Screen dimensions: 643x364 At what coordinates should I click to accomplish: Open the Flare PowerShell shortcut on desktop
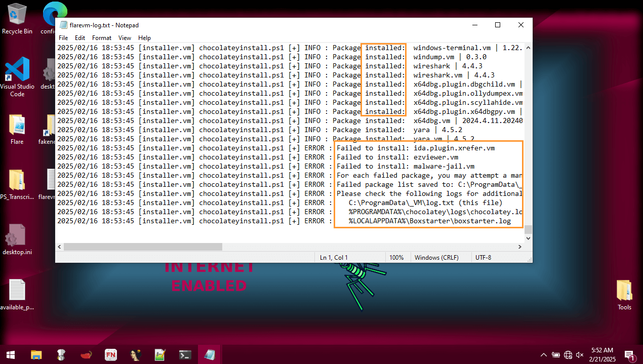pyautogui.click(x=17, y=130)
